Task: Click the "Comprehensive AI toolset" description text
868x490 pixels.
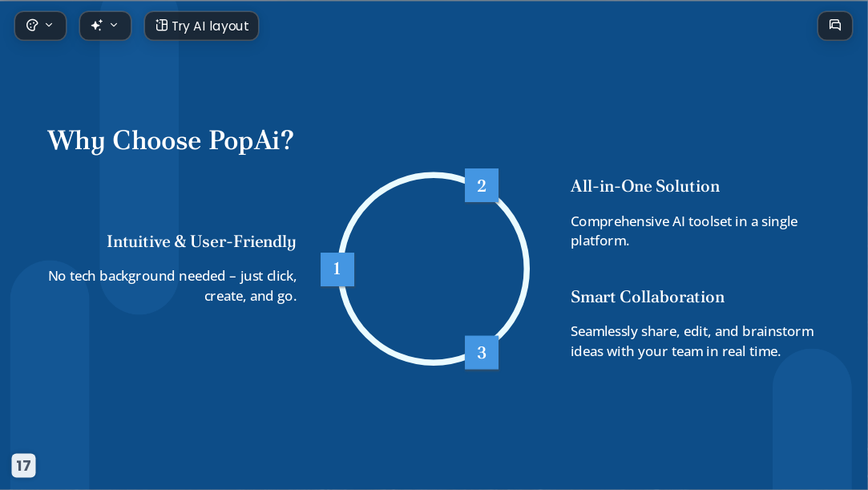Action: (x=684, y=231)
